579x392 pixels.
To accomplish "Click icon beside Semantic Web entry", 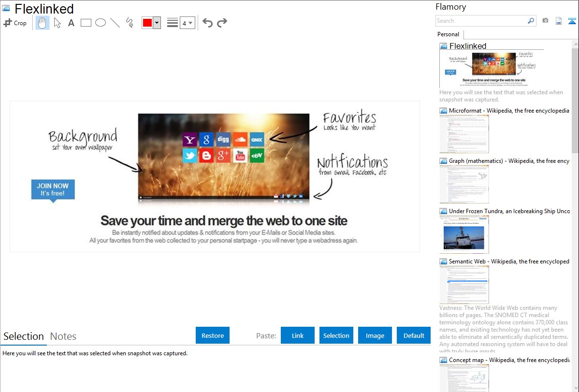I will (x=443, y=261).
